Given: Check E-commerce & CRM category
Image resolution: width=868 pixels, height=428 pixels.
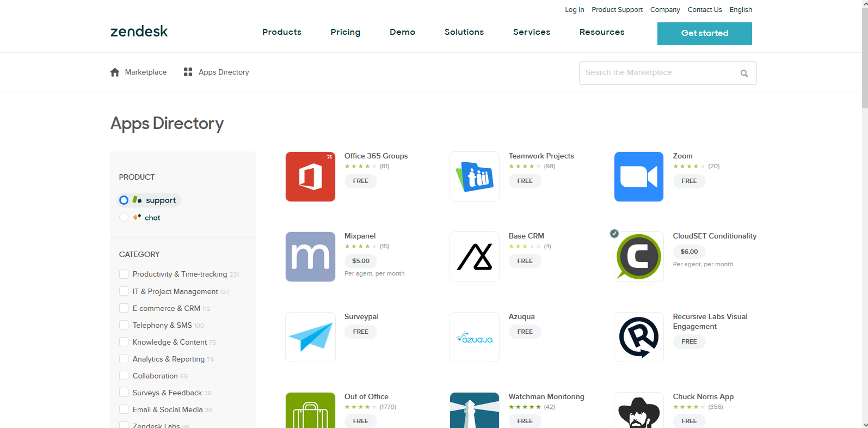Looking at the screenshot, I should pyautogui.click(x=124, y=308).
